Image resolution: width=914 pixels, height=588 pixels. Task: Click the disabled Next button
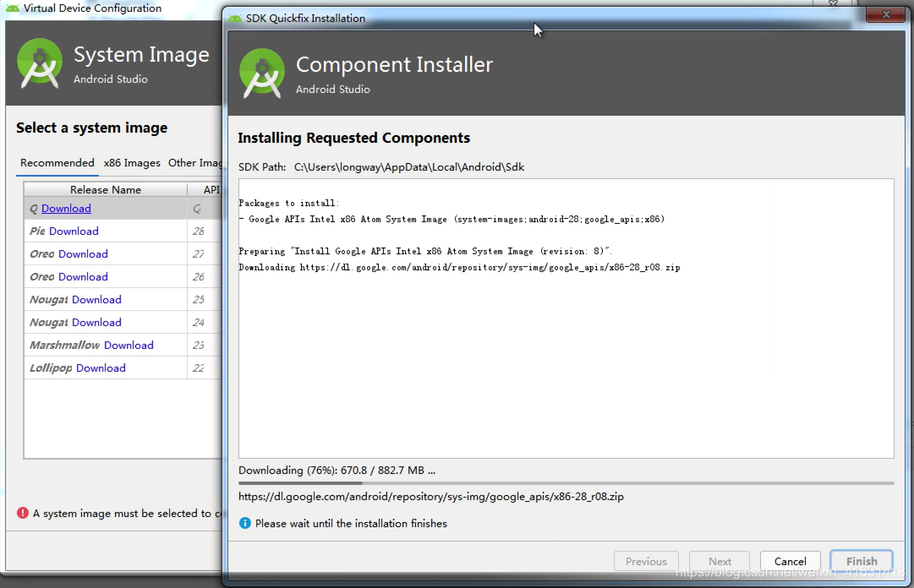coord(720,561)
